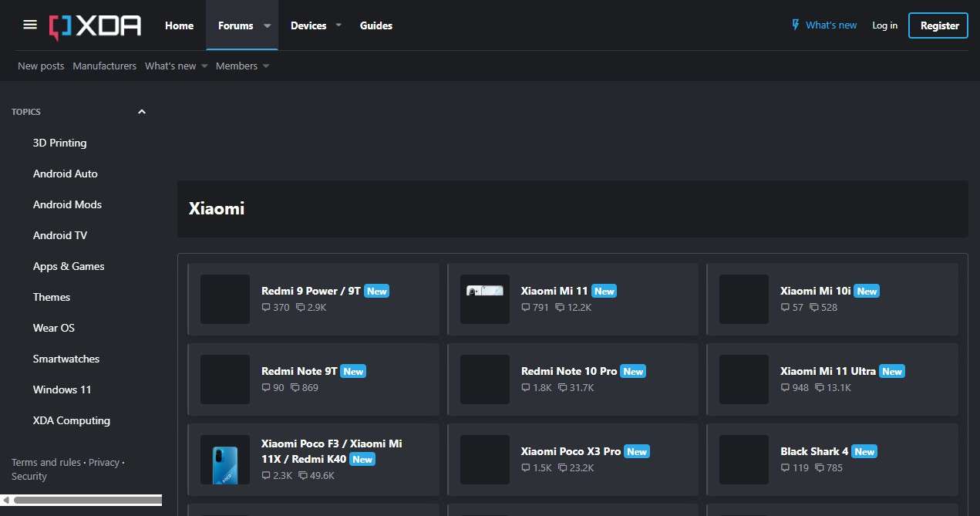The width and height of the screenshot is (980, 516).
Task: Open the Xiaomi Mi 10i forum
Action: point(815,291)
